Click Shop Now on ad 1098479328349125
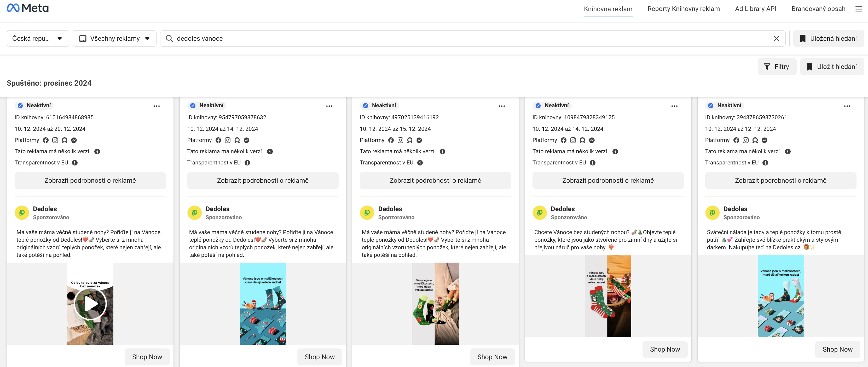 pyautogui.click(x=665, y=350)
